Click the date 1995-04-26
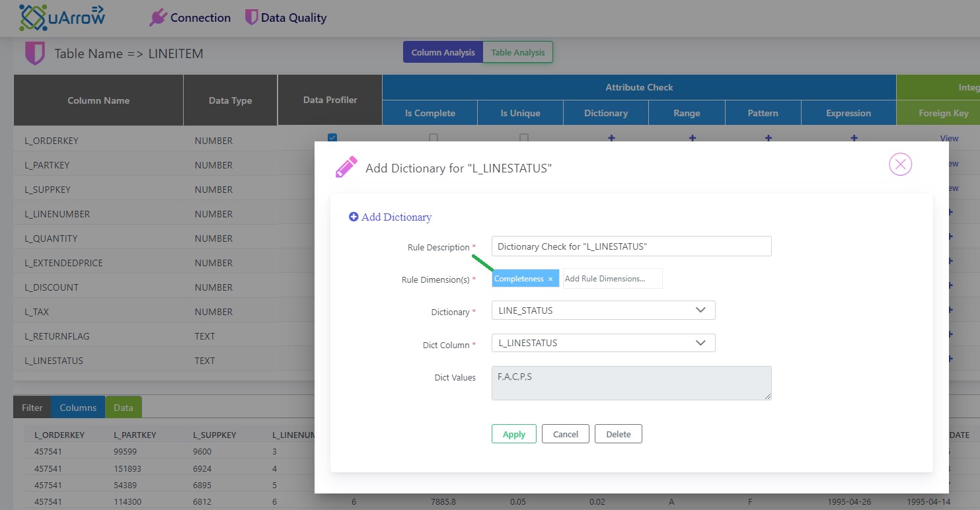This screenshot has width=980, height=510. coord(849,502)
